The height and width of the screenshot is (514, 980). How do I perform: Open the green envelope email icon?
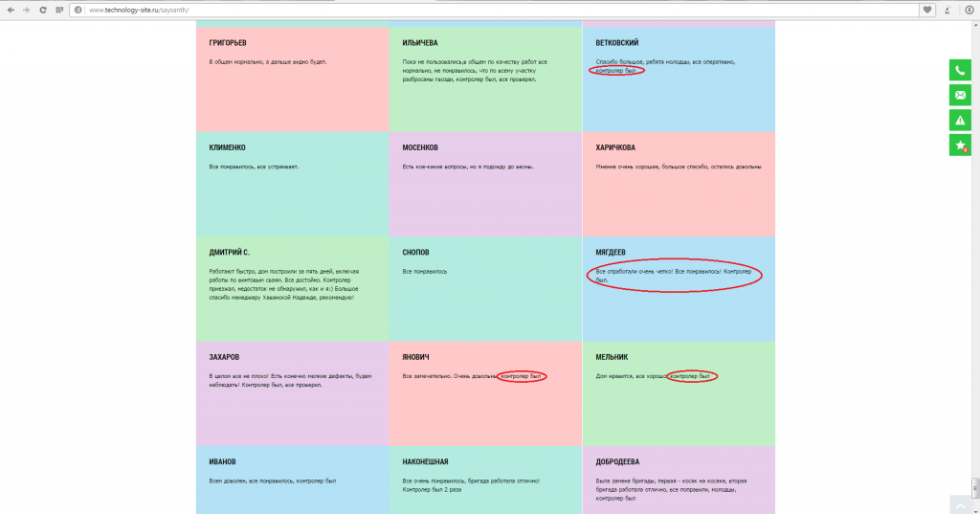(x=960, y=95)
